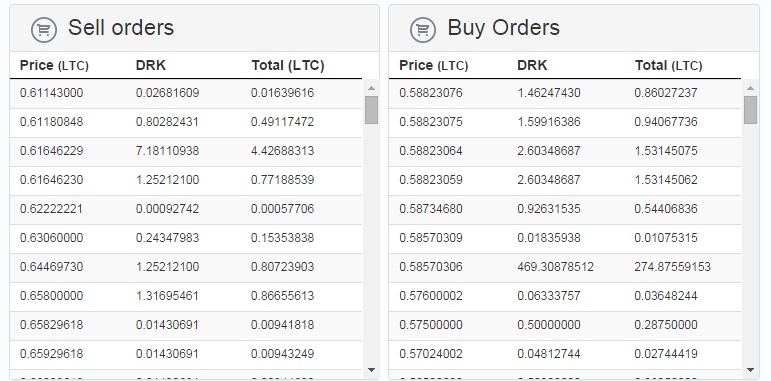771x381 pixels.
Task: Select sell order priced 0.61143000
Action: click(186, 93)
